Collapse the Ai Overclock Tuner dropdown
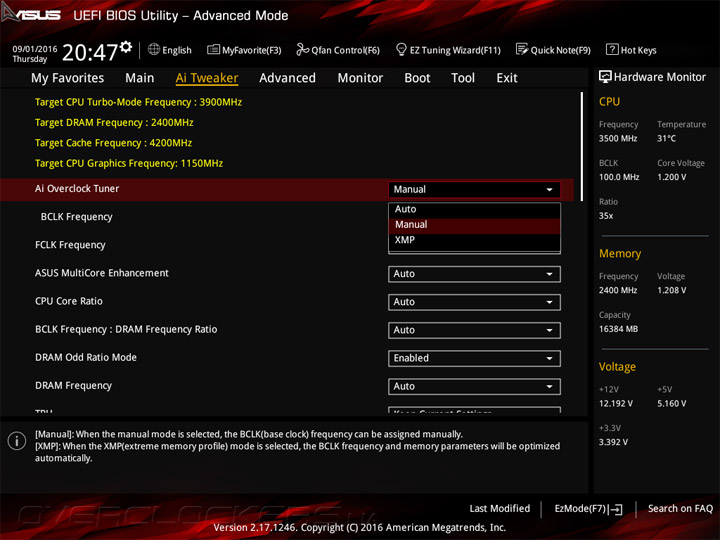This screenshot has width=720, height=540. tap(474, 189)
